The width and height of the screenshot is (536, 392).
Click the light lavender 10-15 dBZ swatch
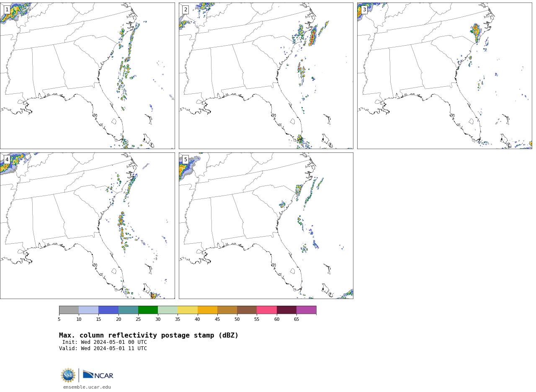88,310
